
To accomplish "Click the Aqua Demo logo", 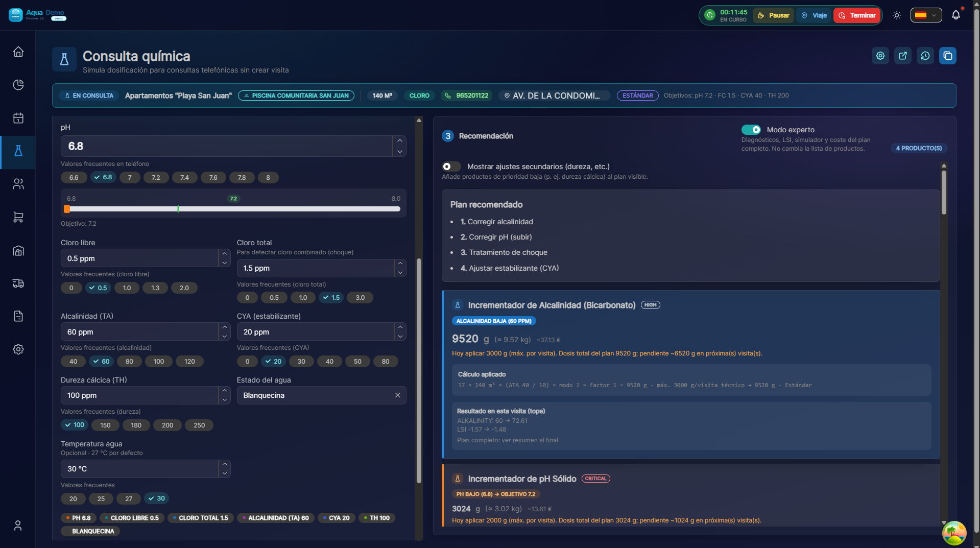I will click(x=37, y=15).
